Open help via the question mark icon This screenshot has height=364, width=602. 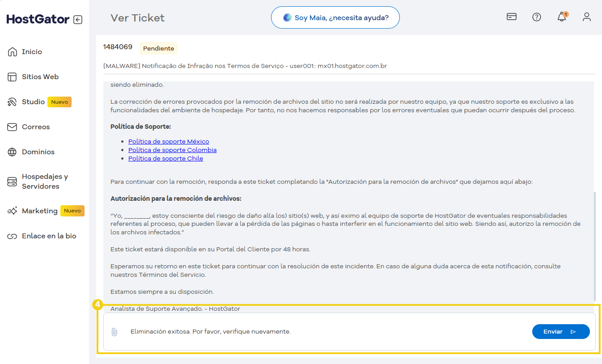click(537, 17)
